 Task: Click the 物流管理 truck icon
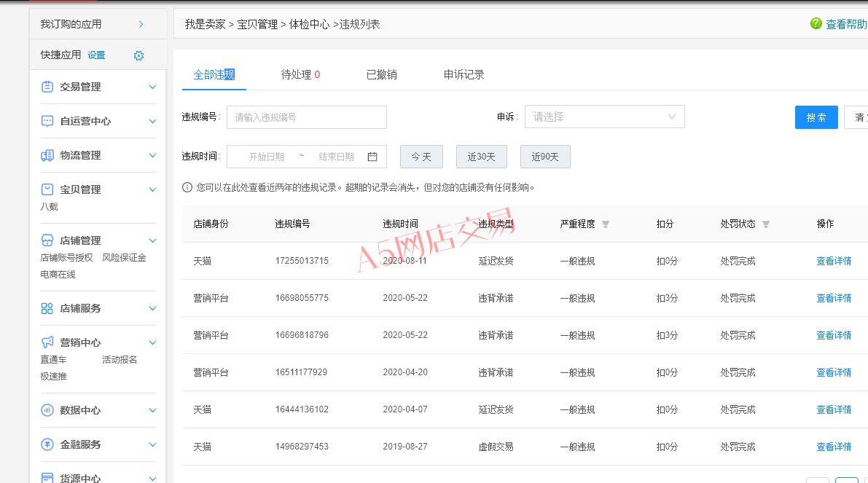pos(47,155)
